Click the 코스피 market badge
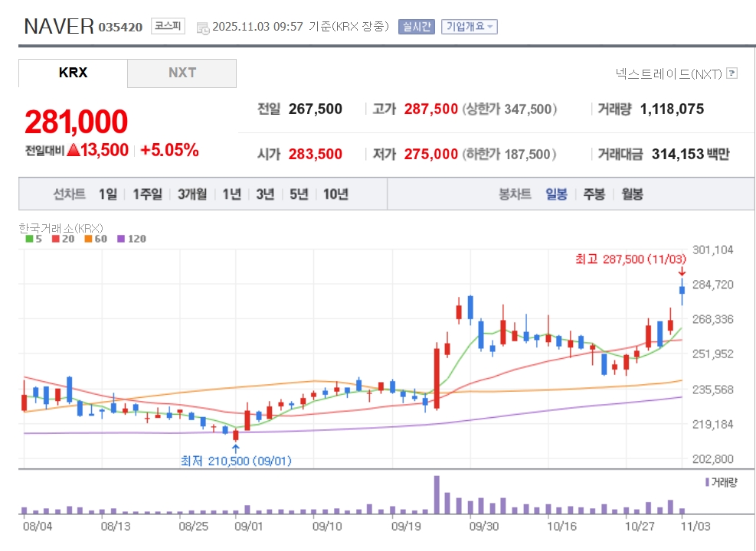The width and height of the screenshot is (756, 551). (x=168, y=26)
